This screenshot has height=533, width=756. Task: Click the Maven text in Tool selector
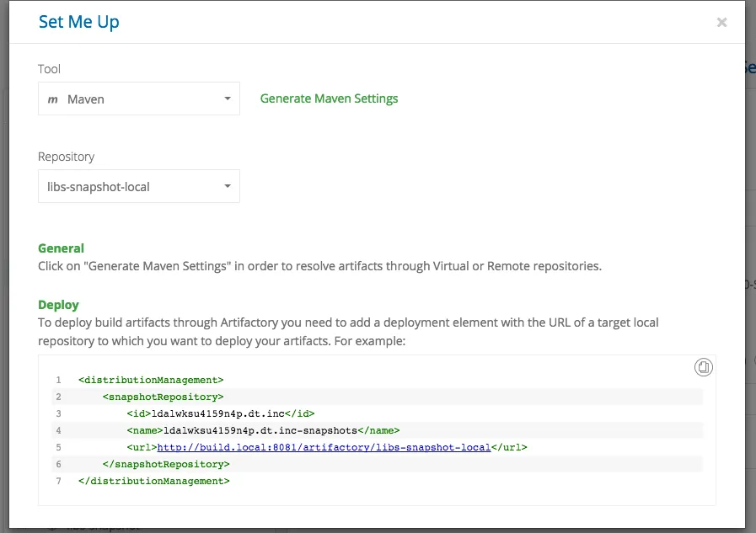click(86, 99)
